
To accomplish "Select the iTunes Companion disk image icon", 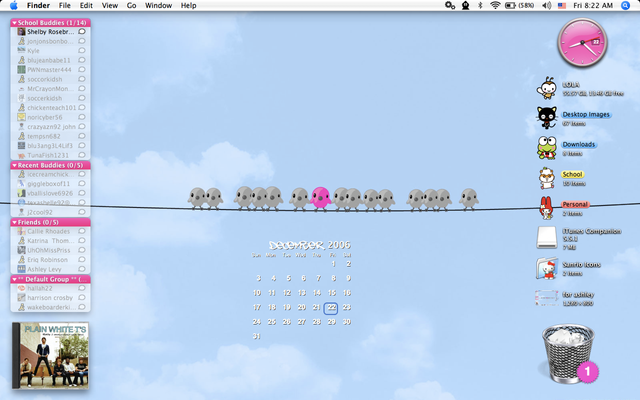I will click(x=547, y=238).
